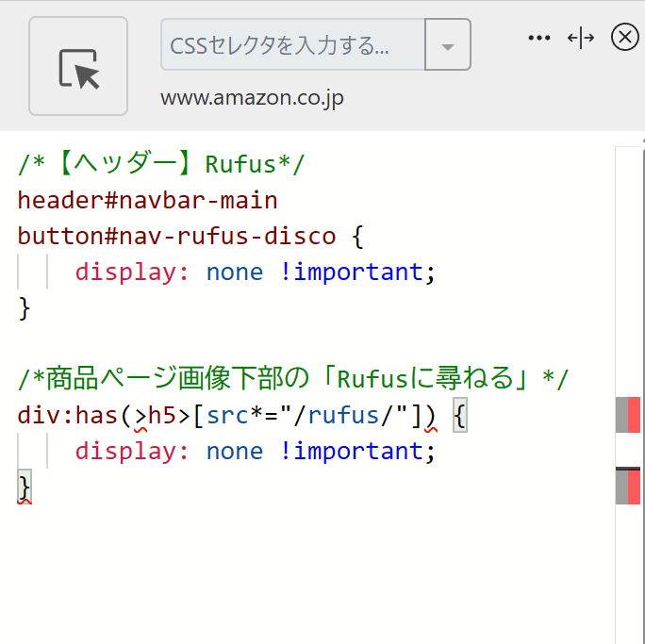Focus the CSS selector input field
The image size is (645, 644).
coord(293,44)
